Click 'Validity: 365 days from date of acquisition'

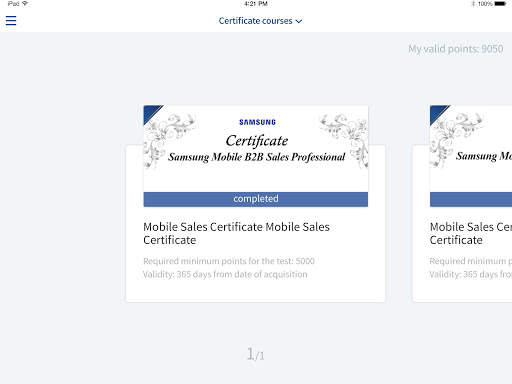pyautogui.click(x=225, y=274)
